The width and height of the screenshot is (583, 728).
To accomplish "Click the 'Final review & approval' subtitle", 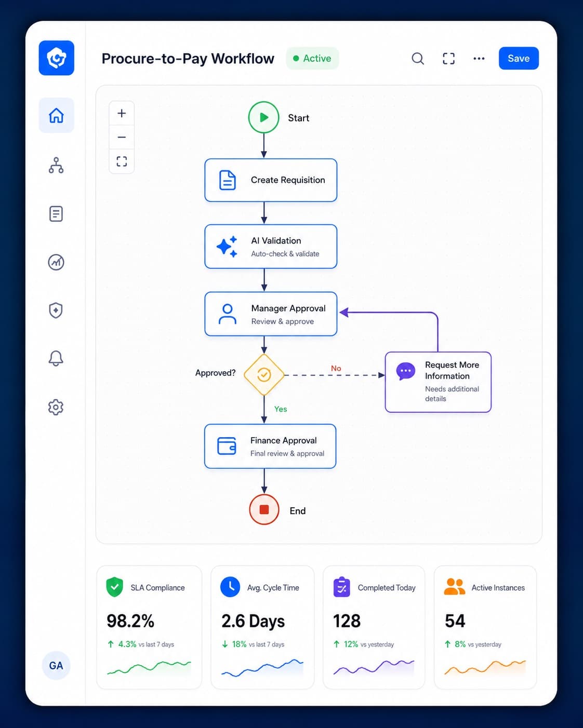I will tap(287, 453).
